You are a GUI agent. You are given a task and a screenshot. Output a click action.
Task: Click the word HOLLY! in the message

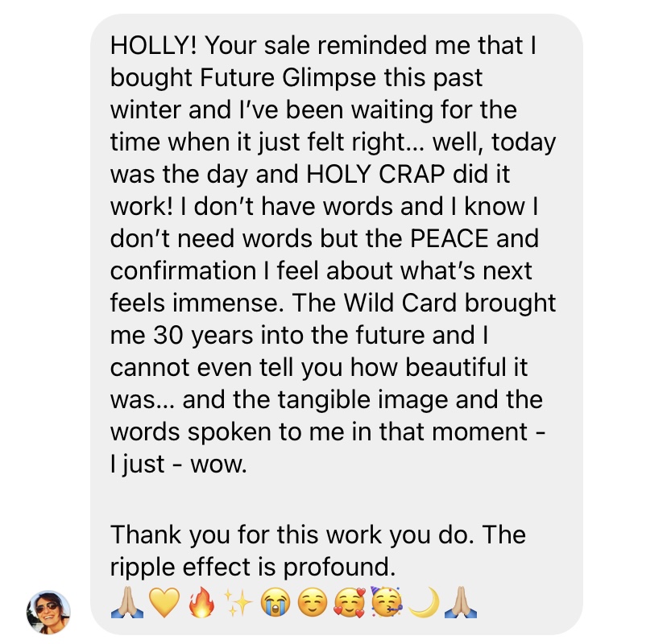click(x=154, y=45)
